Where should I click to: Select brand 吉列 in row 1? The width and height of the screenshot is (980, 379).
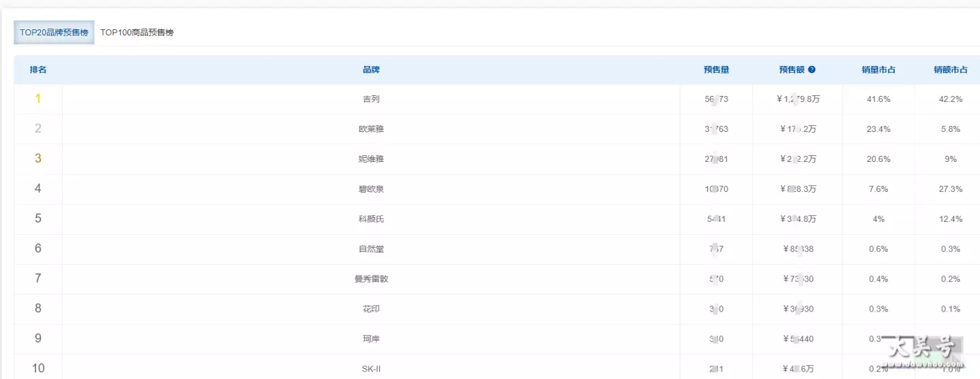pos(371,99)
